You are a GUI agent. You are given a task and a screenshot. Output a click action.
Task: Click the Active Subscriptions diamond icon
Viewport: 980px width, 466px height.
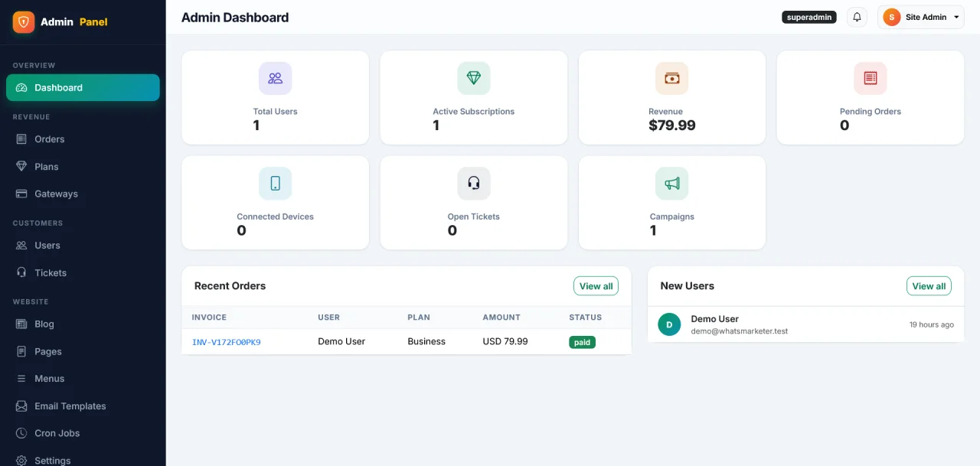[474, 78]
